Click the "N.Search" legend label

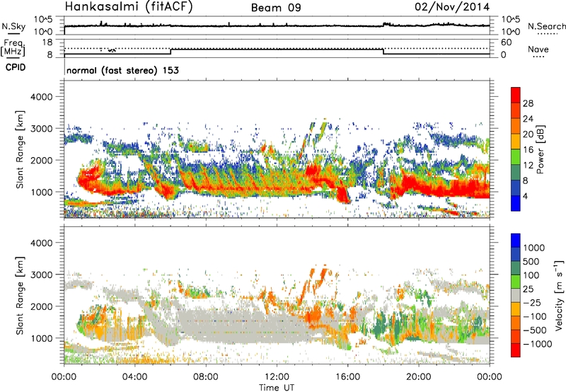click(x=546, y=26)
